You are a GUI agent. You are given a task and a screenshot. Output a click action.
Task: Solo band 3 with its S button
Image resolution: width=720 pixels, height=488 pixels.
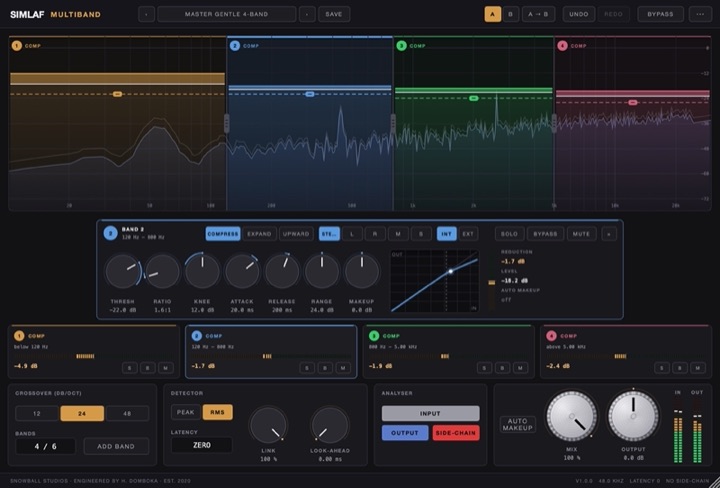484,368
